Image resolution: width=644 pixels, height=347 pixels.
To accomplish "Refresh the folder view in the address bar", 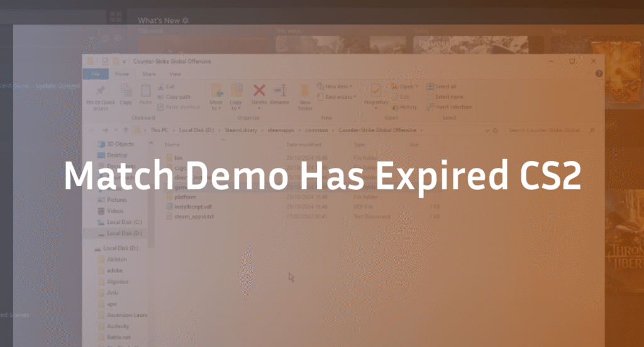I will 496,130.
